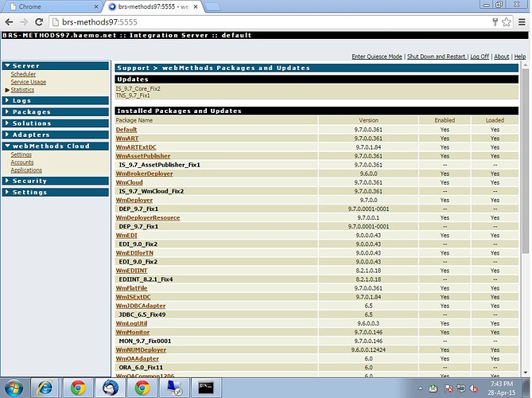Open the About link

(x=502, y=57)
